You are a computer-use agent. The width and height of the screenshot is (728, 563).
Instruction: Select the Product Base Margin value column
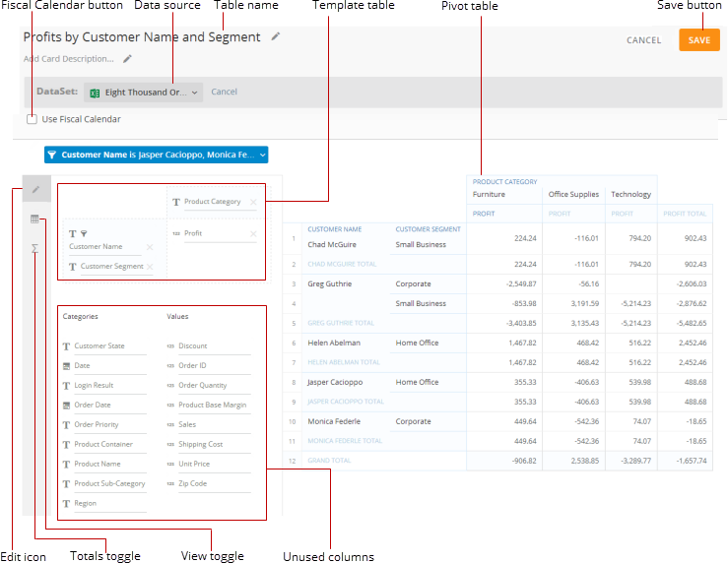(x=212, y=405)
